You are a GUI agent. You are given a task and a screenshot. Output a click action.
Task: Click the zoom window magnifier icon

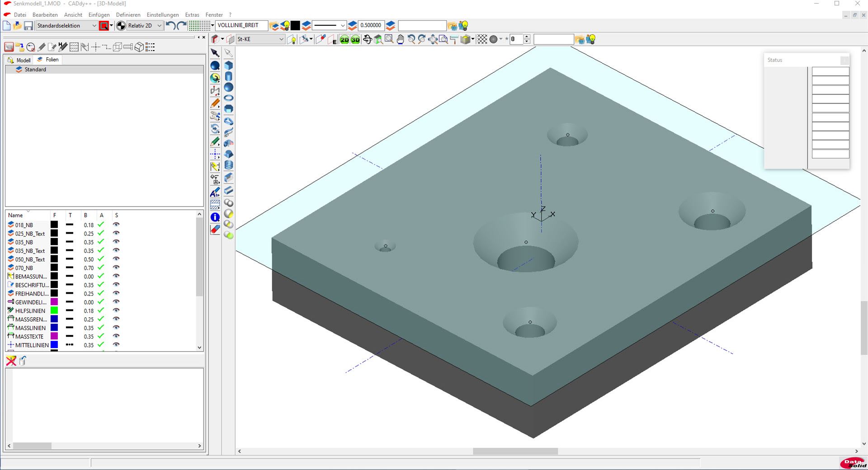(389, 40)
